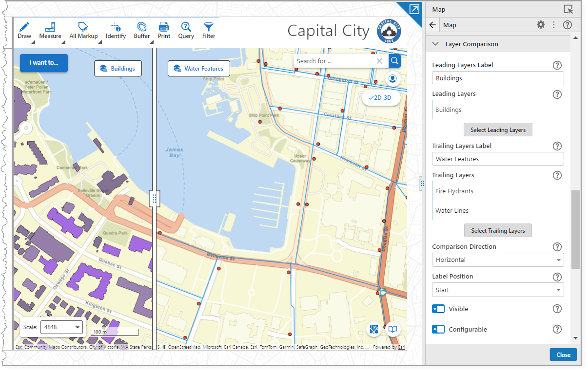
Task: Click the scroll down arrow in panel
Action: (x=575, y=338)
